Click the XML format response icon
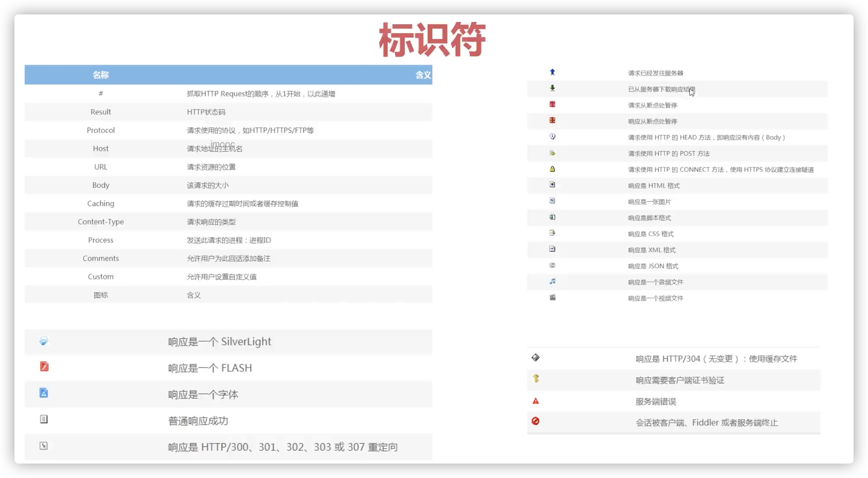The image size is (868, 478). (x=552, y=249)
